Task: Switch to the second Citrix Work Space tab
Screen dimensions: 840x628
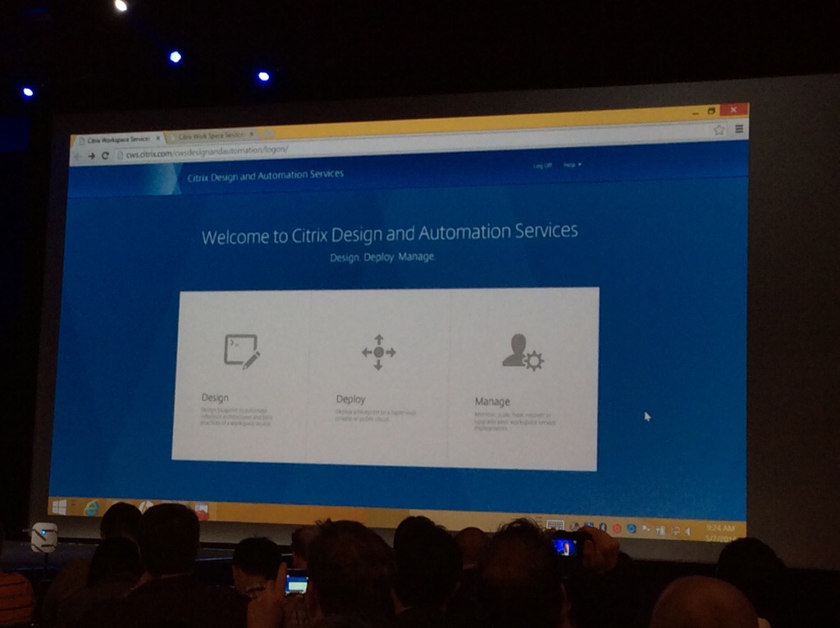Action: (211, 135)
